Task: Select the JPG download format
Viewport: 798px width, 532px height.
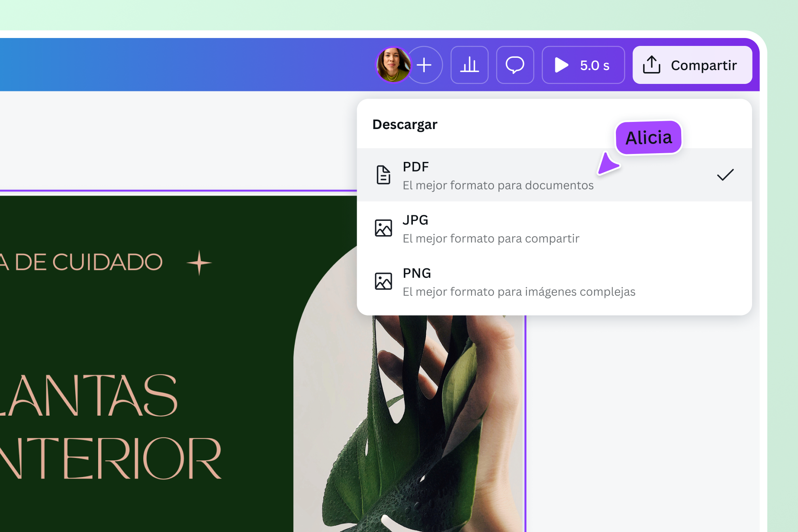Action: point(554,228)
